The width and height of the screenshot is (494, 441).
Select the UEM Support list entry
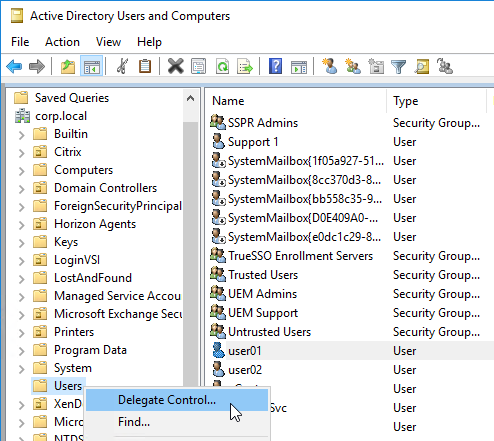click(x=263, y=313)
